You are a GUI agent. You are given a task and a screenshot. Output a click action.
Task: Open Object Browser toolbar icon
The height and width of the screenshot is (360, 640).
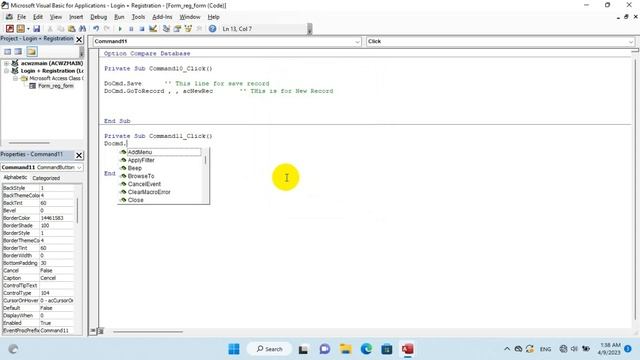point(188,29)
